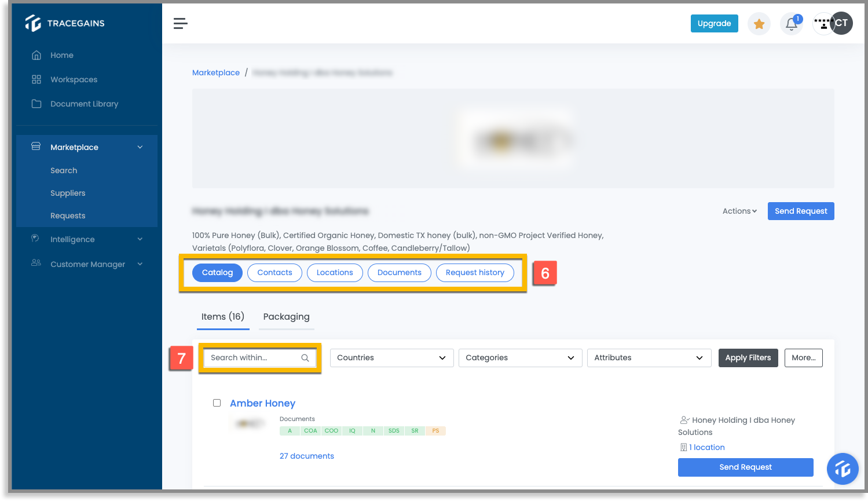Open the Actions dropdown
This screenshot has width=868, height=501.
(x=739, y=211)
